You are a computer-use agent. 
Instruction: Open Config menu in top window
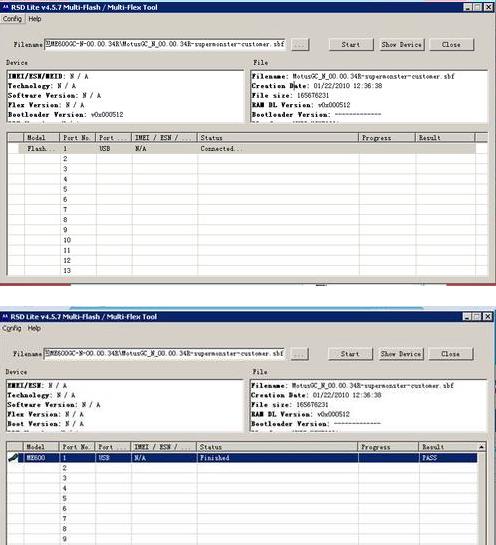(12, 19)
